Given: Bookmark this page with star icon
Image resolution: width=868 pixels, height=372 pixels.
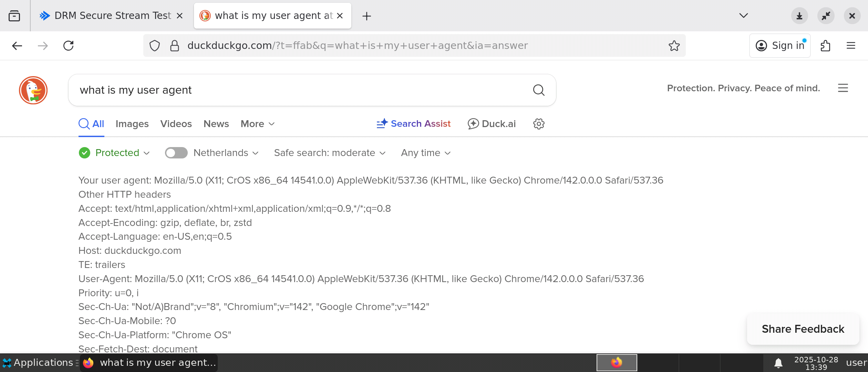Looking at the screenshot, I should (674, 45).
